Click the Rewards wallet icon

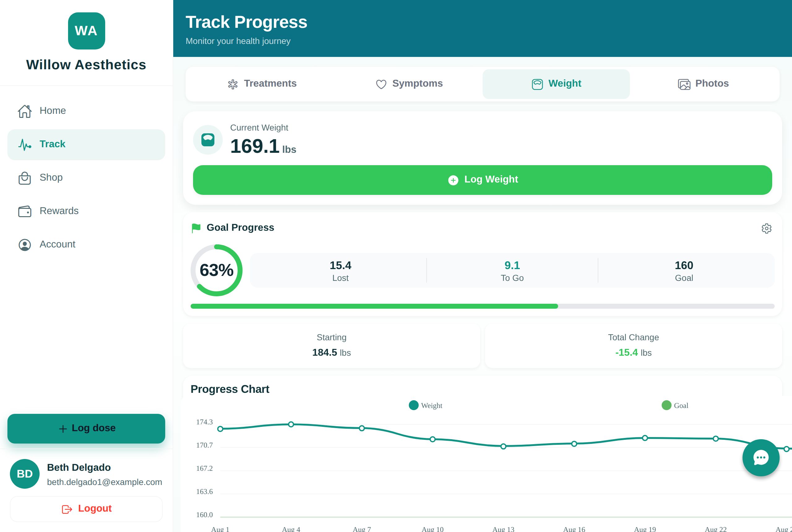click(25, 211)
